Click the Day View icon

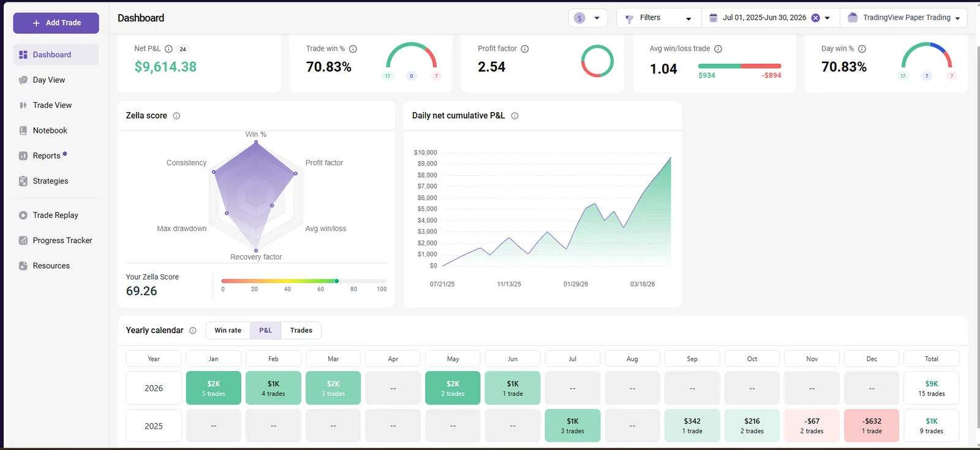tap(23, 80)
